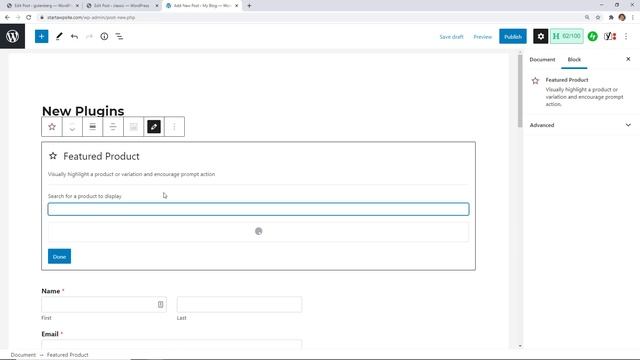Image resolution: width=640 pixels, height=360 pixels.
Task: Open the browser profile avatar
Action: coord(622,18)
